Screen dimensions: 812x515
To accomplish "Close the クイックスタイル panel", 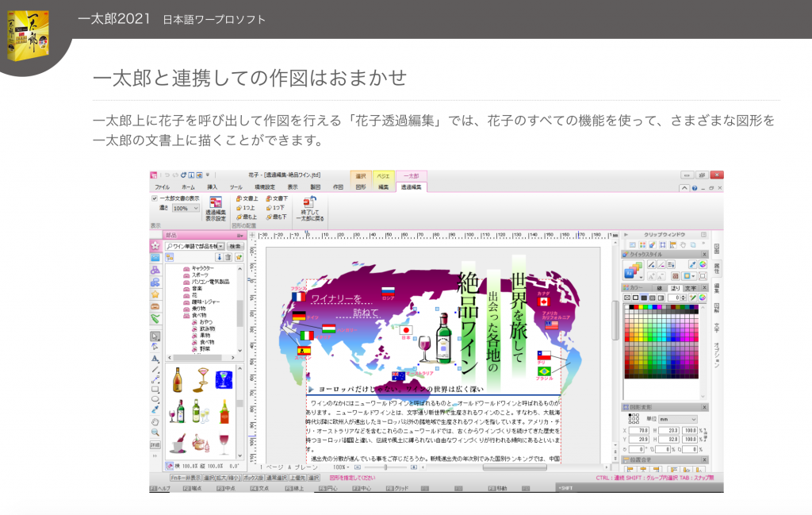I will 704,255.
